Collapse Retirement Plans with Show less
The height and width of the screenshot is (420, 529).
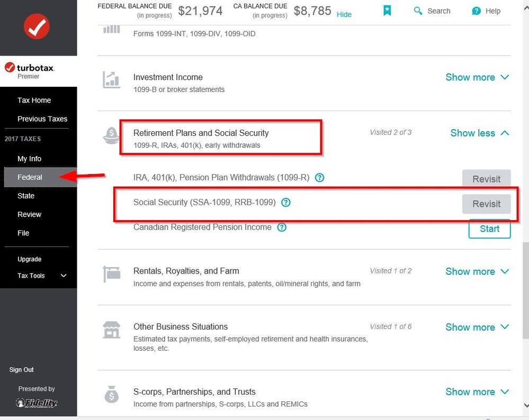click(x=479, y=133)
